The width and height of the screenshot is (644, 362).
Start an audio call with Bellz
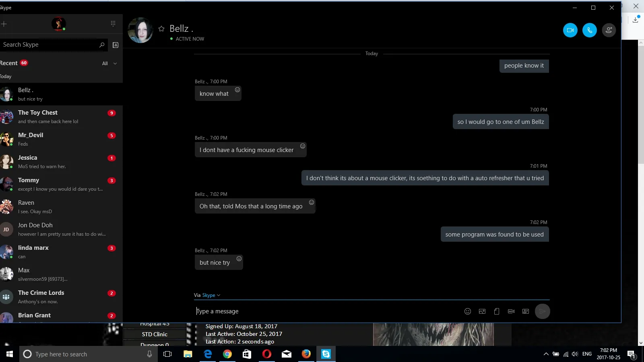(x=590, y=30)
